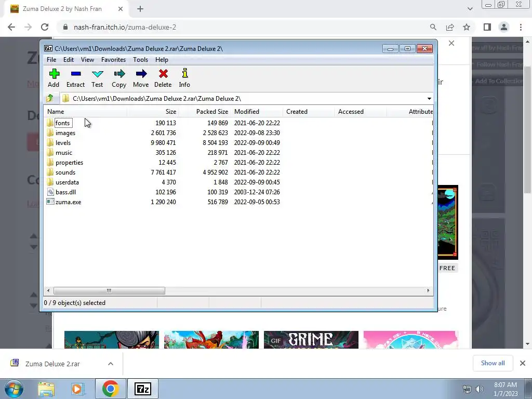The image size is (532, 399).
Task: Click the Add toolbar icon in 7-Zip
Action: click(x=54, y=74)
